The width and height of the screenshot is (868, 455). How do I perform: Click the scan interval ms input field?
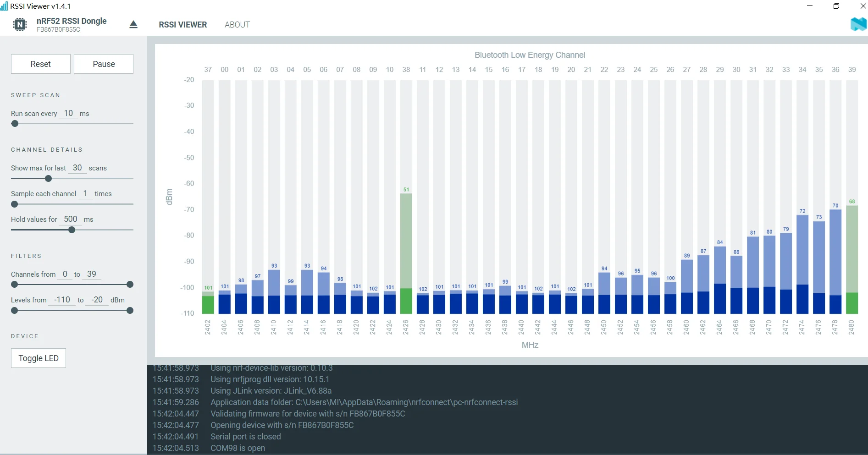coord(68,113)
